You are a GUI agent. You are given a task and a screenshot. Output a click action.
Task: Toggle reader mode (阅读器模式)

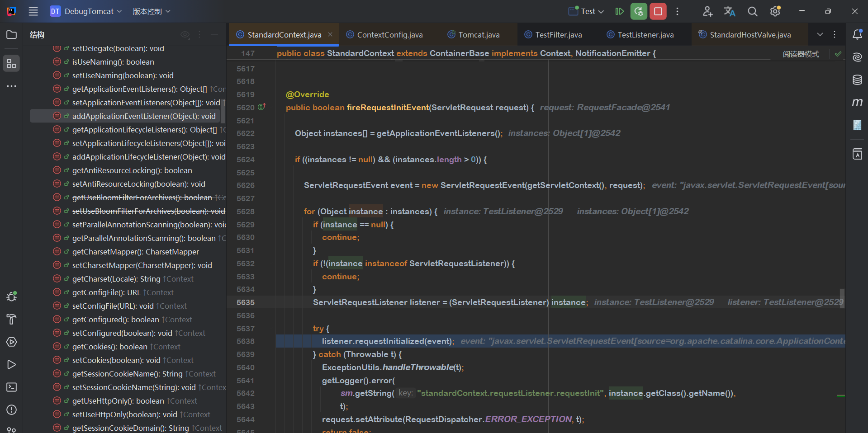click(x=801, y=54)
